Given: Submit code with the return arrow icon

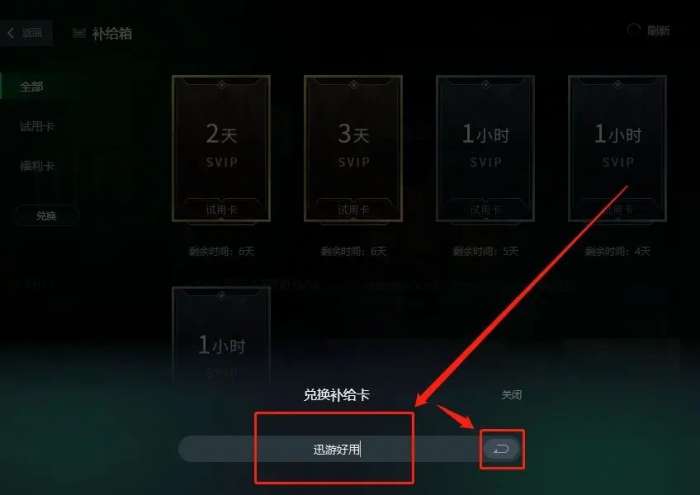Looking at the screenshot, I should click(x=501, y=449).
